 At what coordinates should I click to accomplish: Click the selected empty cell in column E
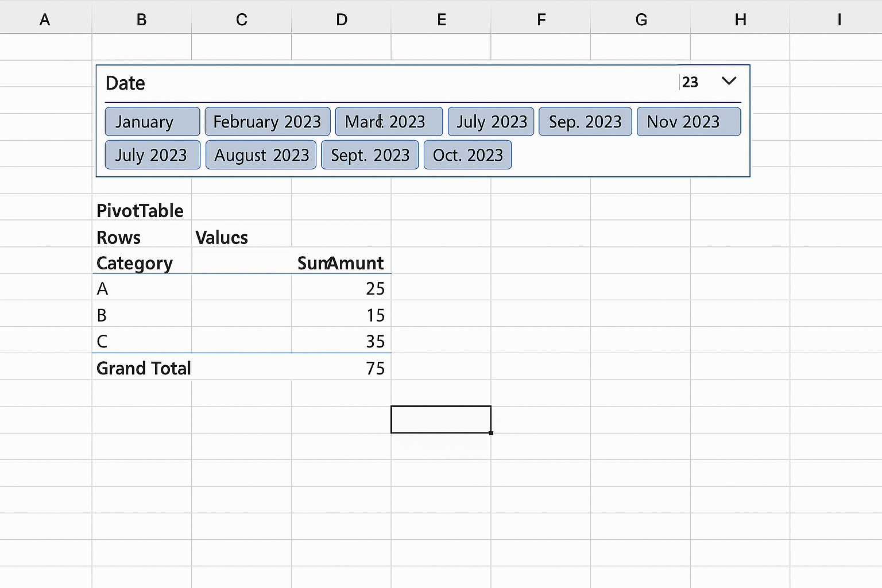[441, 420]
